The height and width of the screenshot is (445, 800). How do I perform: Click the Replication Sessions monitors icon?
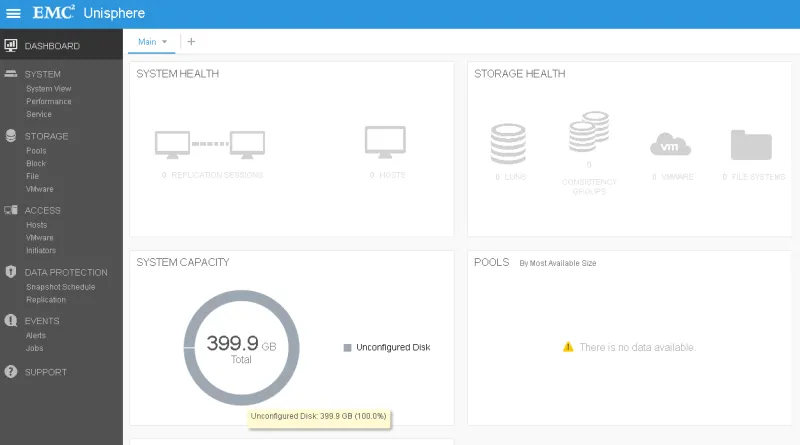pyautogui.click(x=210, y=144)
